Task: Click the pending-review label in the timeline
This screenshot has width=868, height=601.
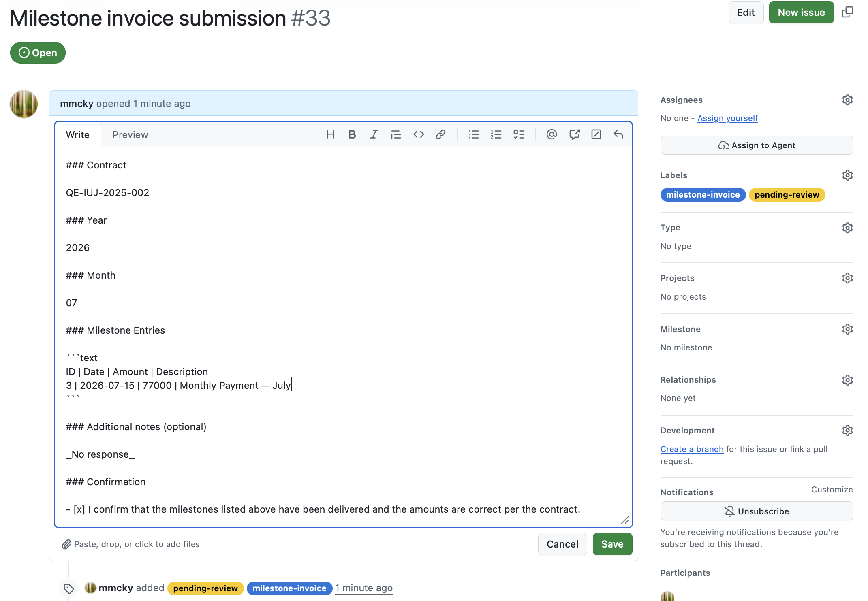Action: click(x=205, y=588)
